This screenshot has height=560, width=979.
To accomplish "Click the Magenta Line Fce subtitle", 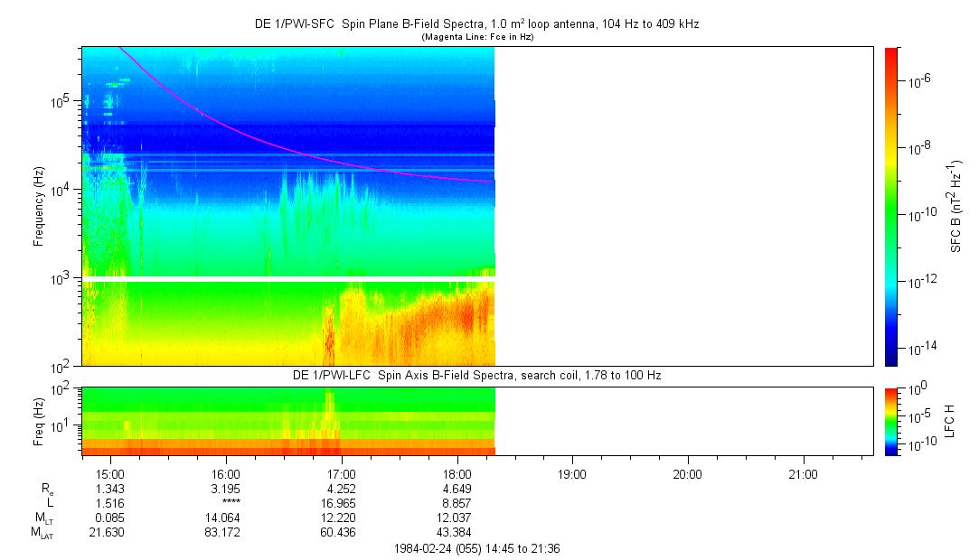I will 476,36.
